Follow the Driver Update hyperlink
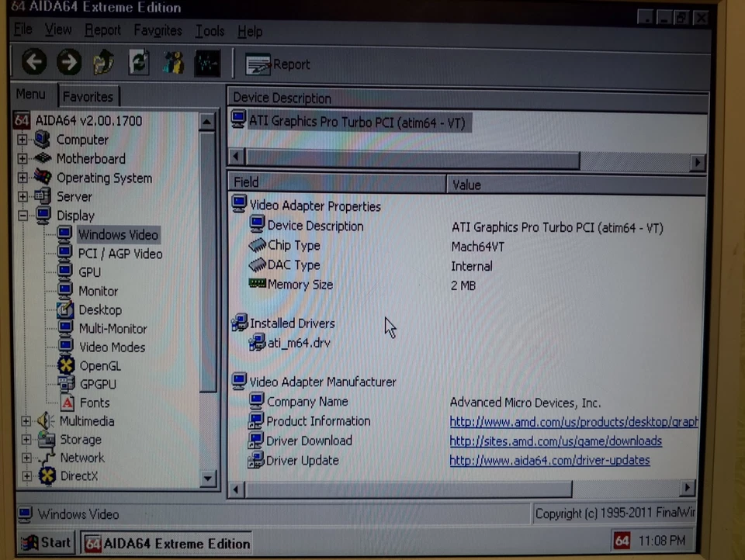Screen dimensions: 745x560 (549, 460)
